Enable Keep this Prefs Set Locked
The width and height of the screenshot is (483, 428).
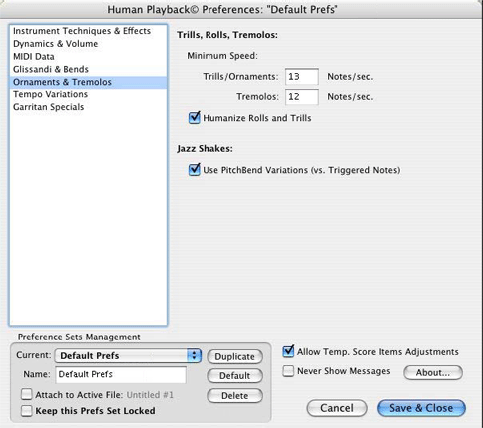point(26,411)
